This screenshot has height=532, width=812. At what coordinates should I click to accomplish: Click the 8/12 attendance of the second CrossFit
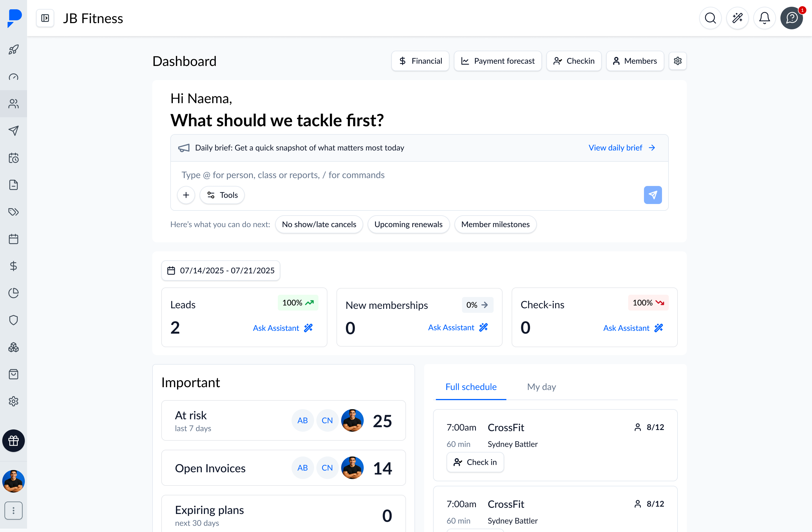[x=649, y=504]
